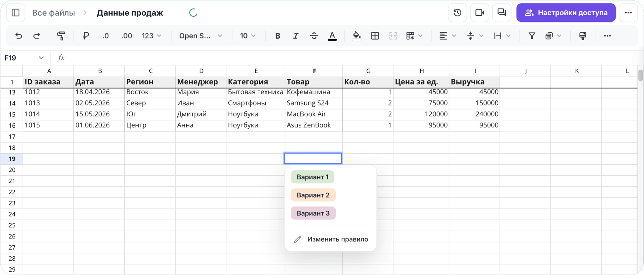Click the pencil icon near Изменить правило
This screenshot has height=275, width=644.
298,239
